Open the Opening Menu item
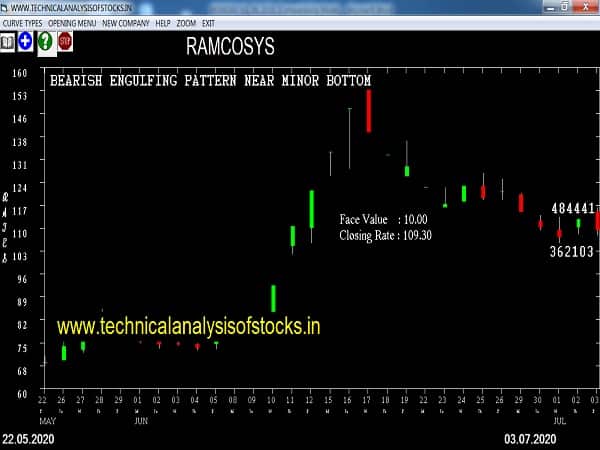The height and width of the screenshot is (450, 600). pos(72,22)
